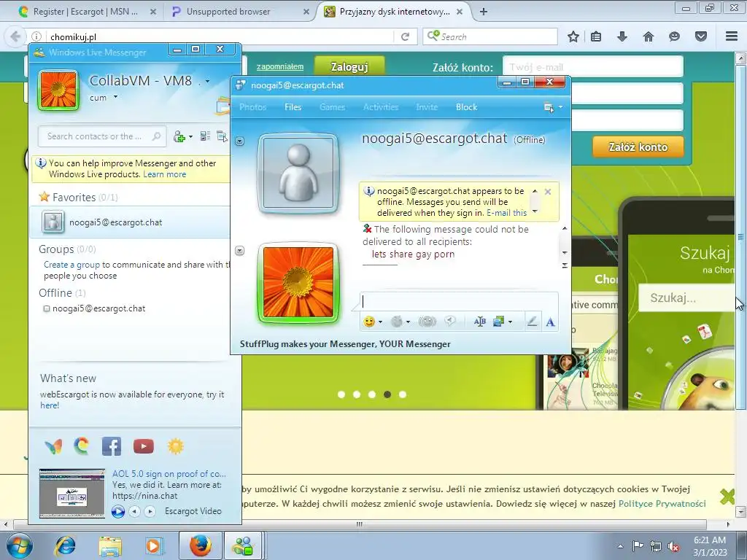Image resolution: width=747 pixels, height=560 pixels.
Task: Open the Escargot icon in Messenger footer
Action: [x=82, y=446]
